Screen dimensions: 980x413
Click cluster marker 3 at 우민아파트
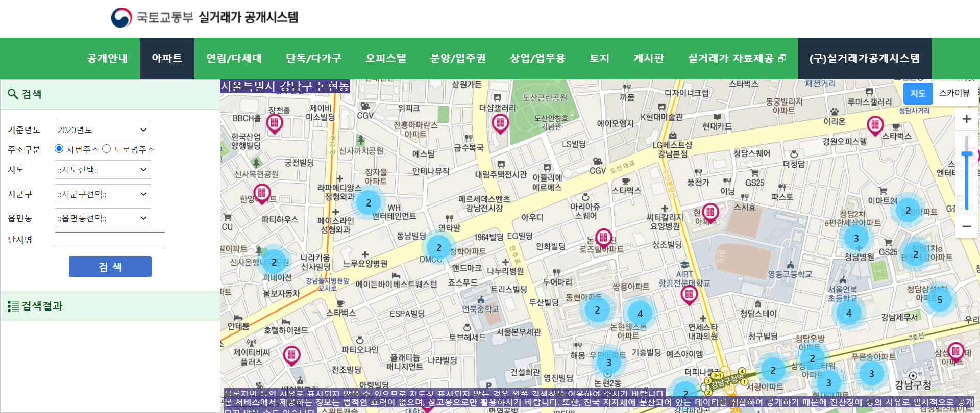609,363
